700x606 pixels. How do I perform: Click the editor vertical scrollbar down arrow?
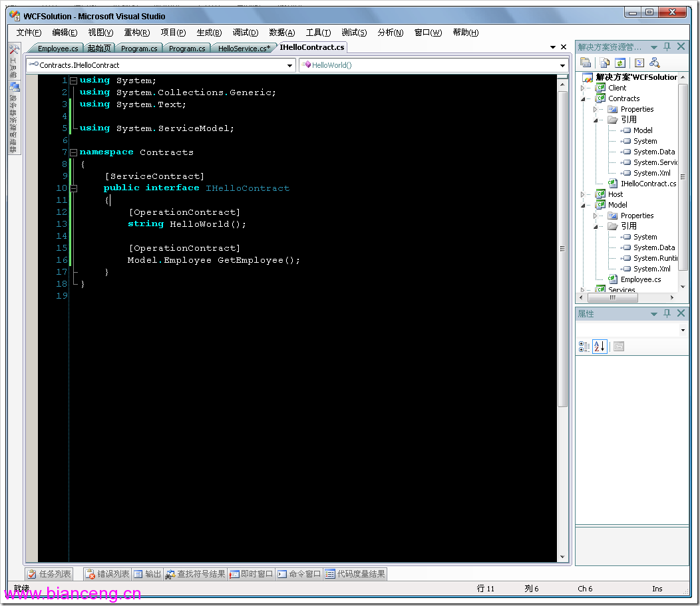click(562, 557)
